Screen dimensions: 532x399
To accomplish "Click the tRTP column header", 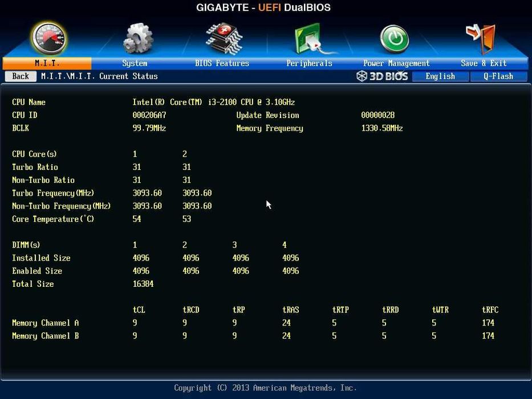I will pos(340,310).
